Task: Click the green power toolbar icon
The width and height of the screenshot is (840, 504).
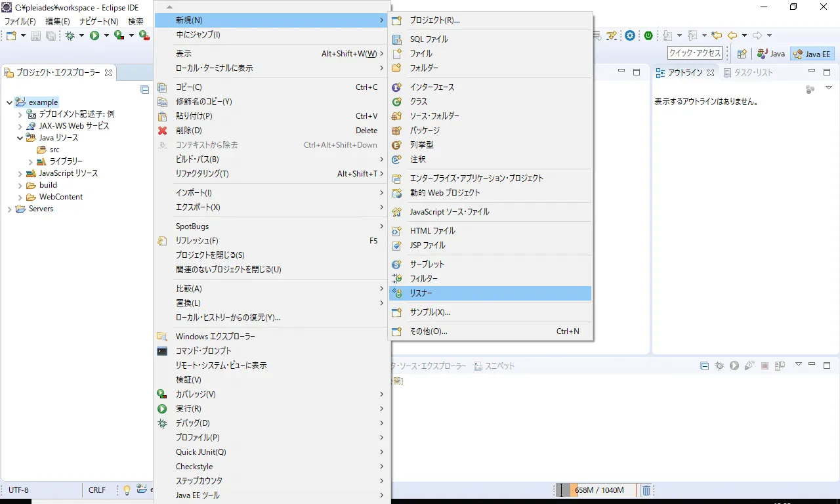Action: 648,35
